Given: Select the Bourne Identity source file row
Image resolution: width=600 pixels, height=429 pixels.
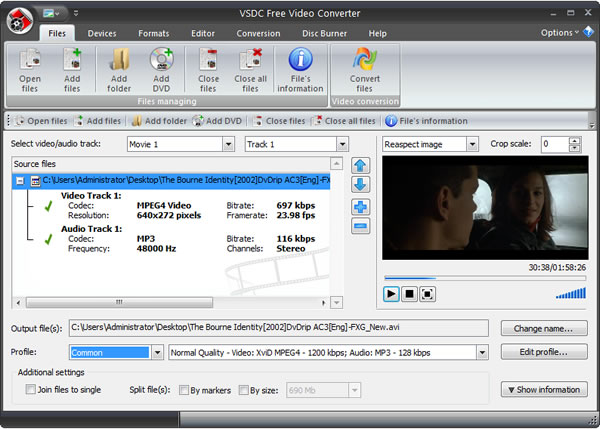Looking at the screenshot, I should click(x=171, y=180).
